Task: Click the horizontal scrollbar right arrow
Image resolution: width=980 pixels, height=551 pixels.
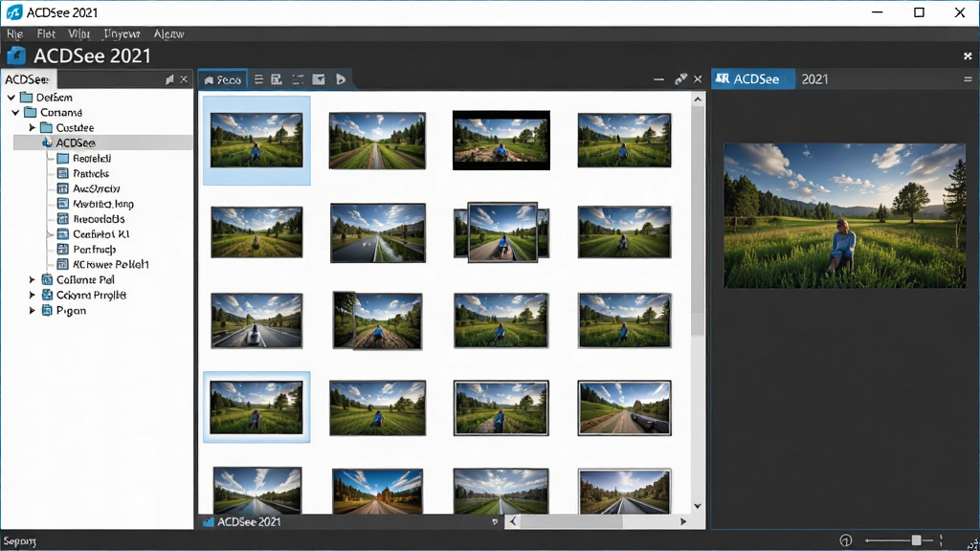Action: (683, 521)
